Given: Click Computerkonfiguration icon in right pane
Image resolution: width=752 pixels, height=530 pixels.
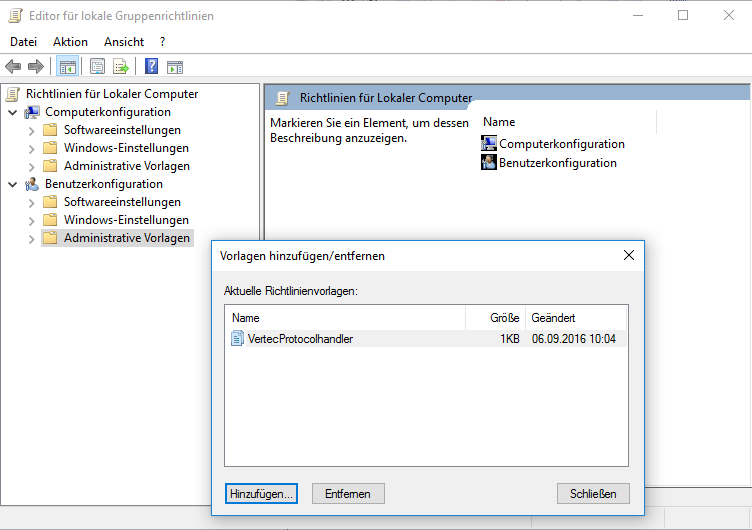Looking at the screenshot, I should 489,144.
